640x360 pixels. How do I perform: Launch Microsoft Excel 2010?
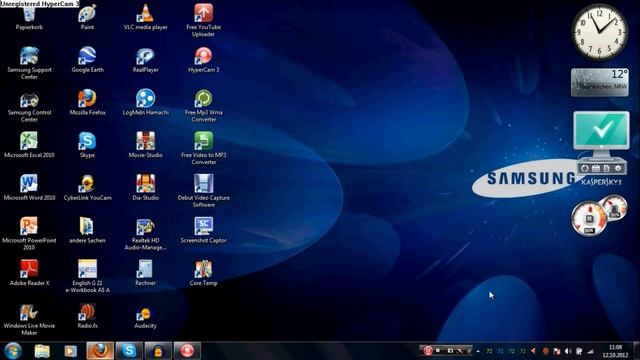[x=29, y=145]
